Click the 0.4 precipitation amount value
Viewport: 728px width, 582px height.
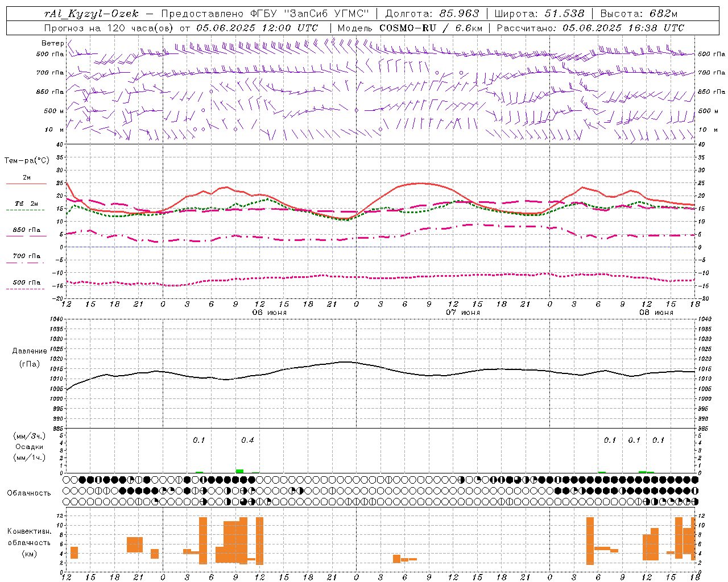pyautogui.click(x=247, y=440)
